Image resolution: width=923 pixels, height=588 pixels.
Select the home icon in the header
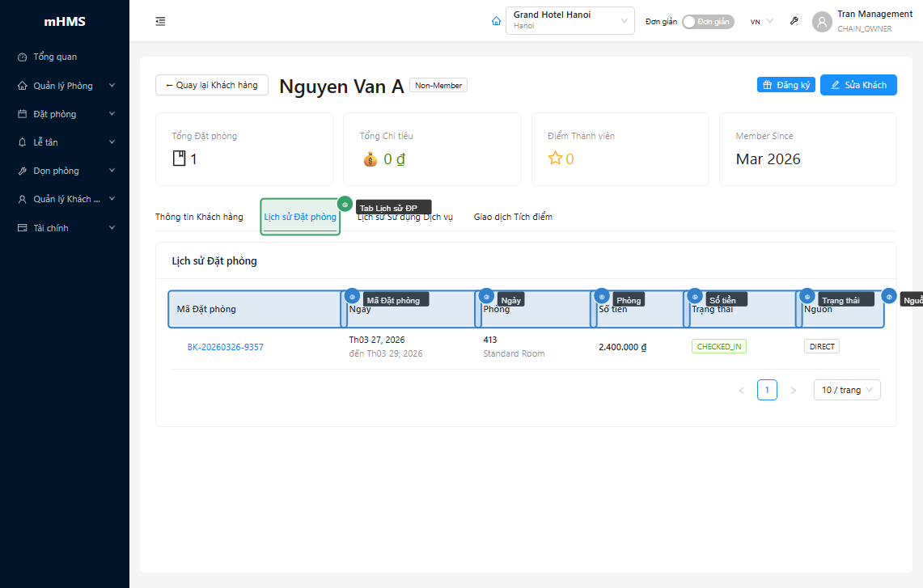tap(496, 21)
